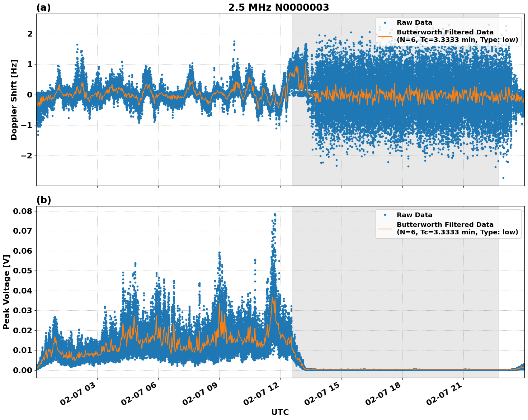Pick the 02-07 18 time tick label
This screenshot has width=528, height=420.
[385, 395]
